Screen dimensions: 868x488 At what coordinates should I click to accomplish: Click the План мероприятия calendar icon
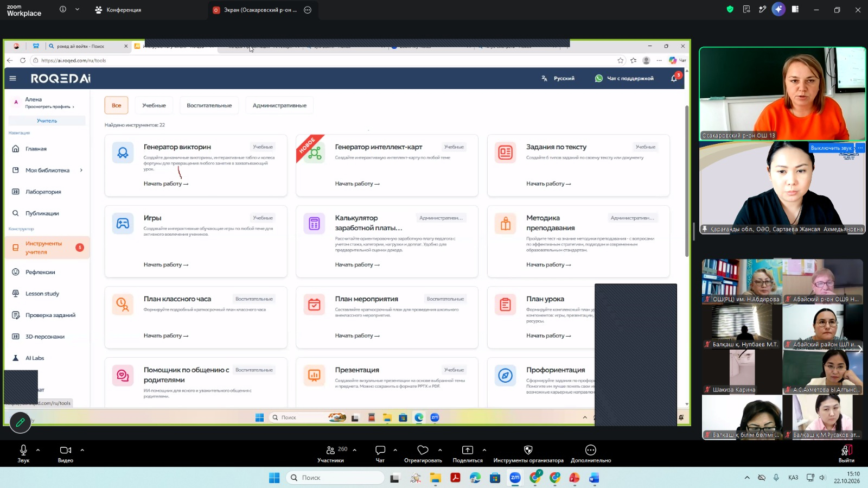click(x=315, y=305)
